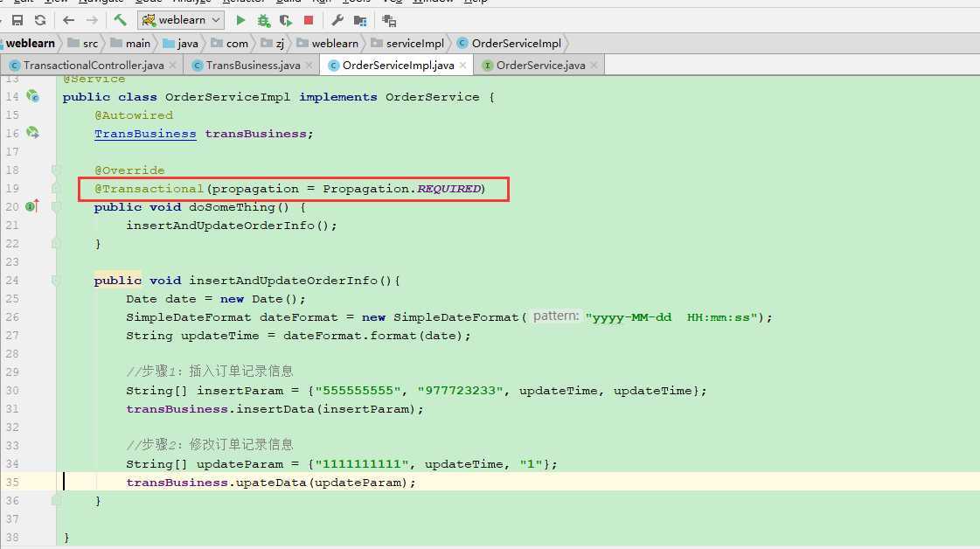Open the weblearn run configuration dropdown
Screen dimensions: 980x549
(x=181, y=20)
